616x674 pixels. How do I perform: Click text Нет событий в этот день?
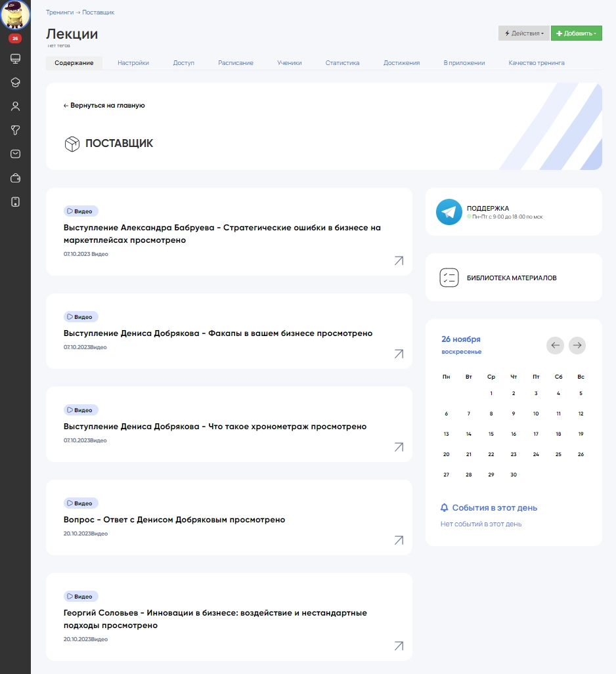coord(481,524)
